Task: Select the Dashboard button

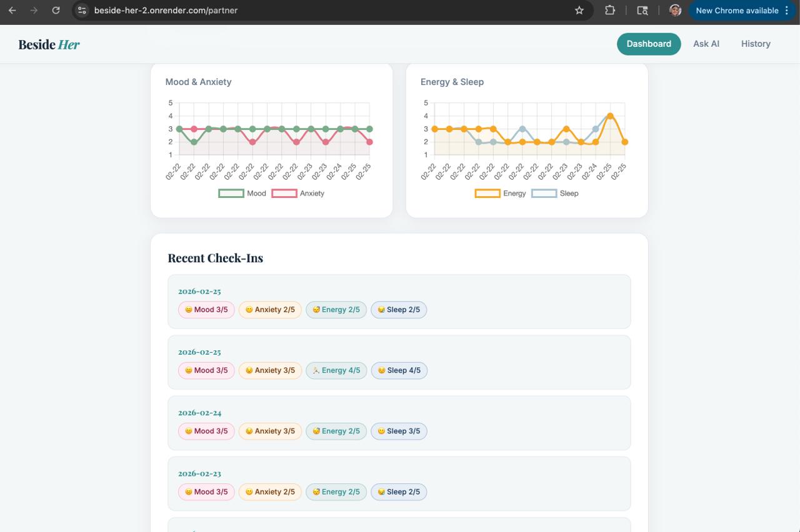Action: tap(649, 44)
